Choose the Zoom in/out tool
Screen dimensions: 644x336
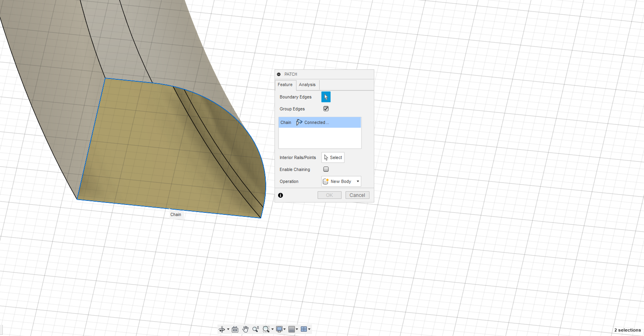pos(256,329)
